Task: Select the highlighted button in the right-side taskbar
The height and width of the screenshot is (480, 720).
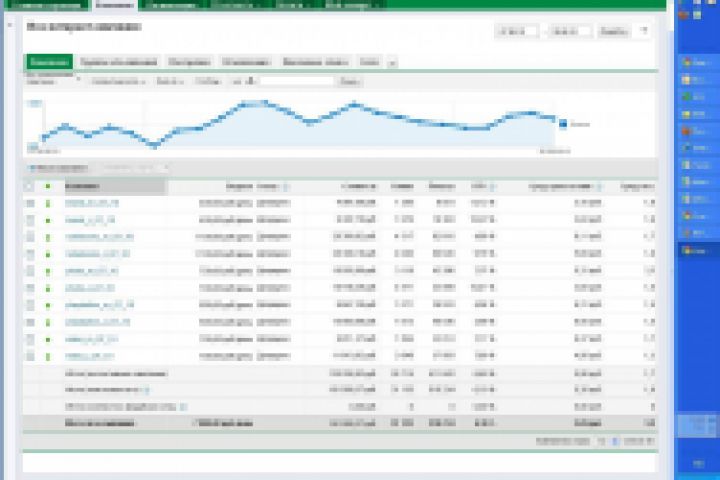Action: click(697, 251)
